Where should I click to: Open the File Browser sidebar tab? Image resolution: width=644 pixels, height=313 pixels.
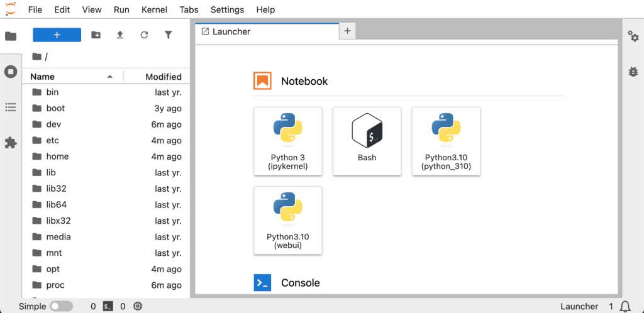(11, 36)
